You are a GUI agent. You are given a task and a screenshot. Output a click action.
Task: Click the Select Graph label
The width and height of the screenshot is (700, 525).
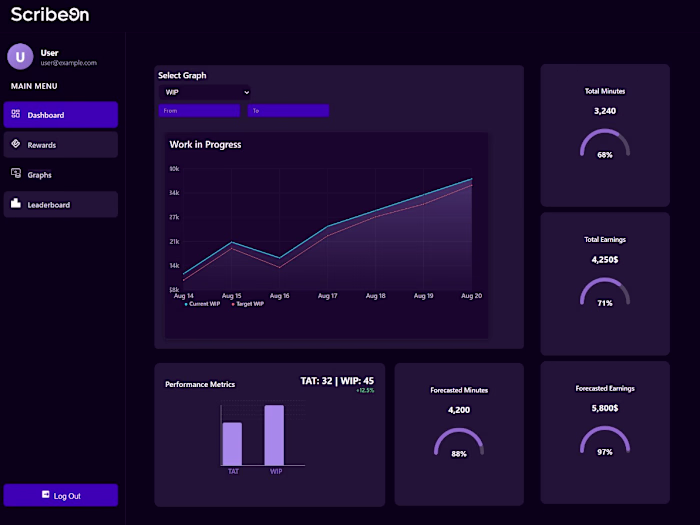pos(182,75)
